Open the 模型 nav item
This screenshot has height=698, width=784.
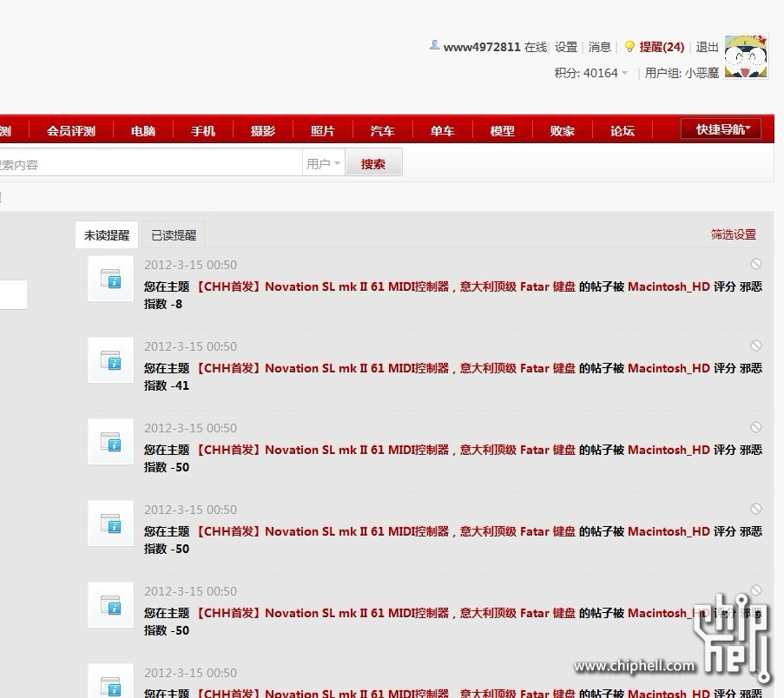point(503,131)
